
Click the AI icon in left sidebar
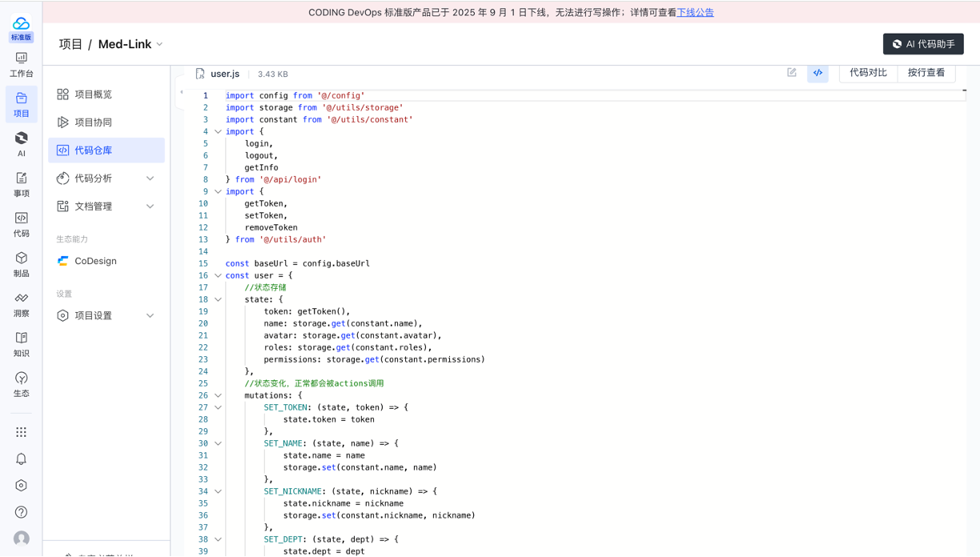[x=22, y=144]
